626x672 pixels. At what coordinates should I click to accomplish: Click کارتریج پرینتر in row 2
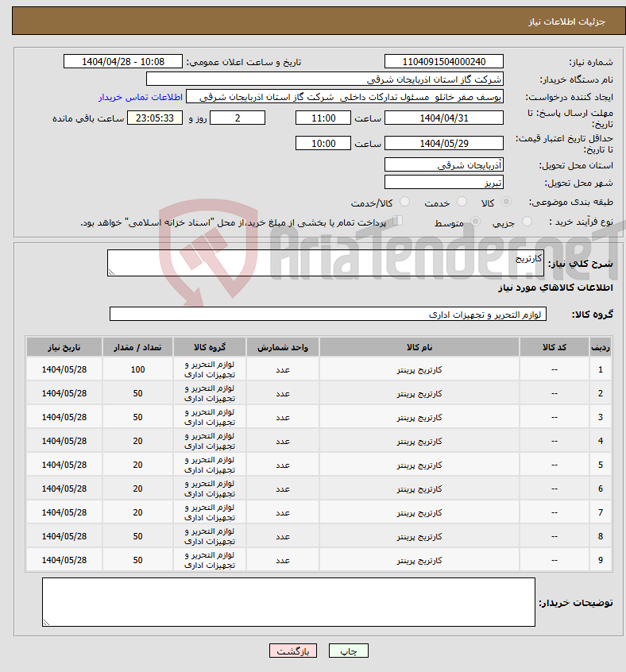(x=419, y=393)
